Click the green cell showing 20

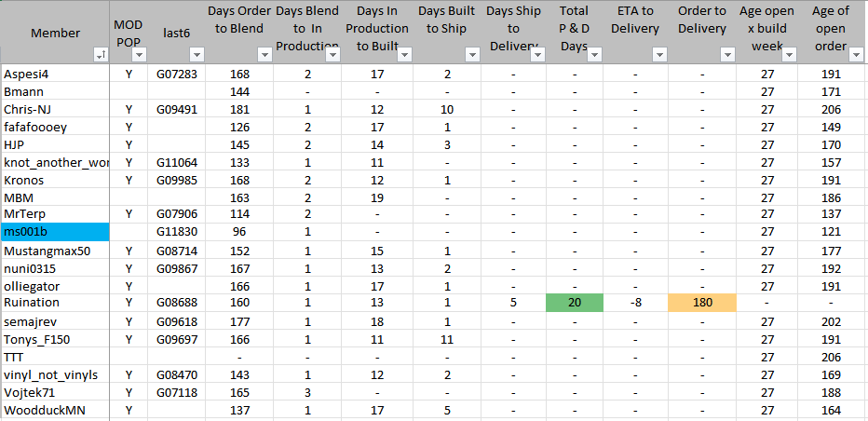pos(576,303)
